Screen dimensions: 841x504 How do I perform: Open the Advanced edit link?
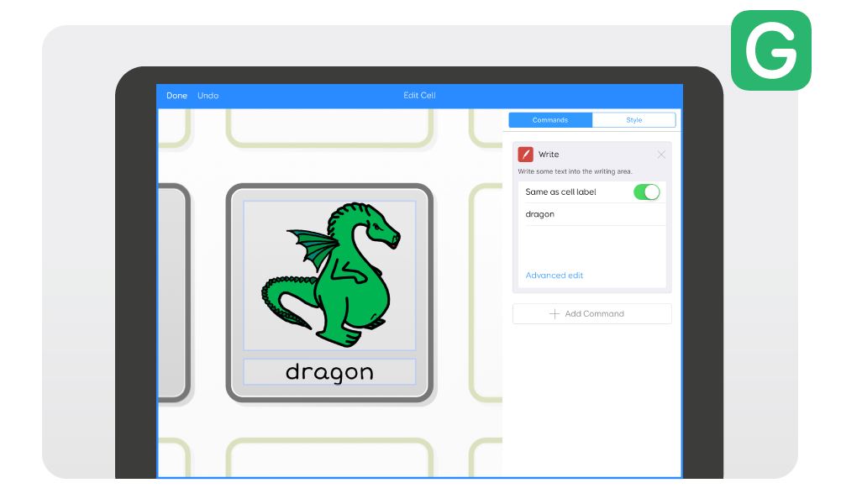(554, 276)
